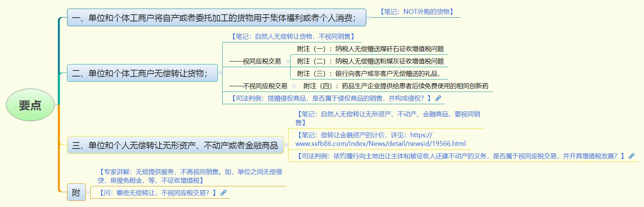Collapse the 不视同应税交易 sub-branch

click(x=294, y=86)
